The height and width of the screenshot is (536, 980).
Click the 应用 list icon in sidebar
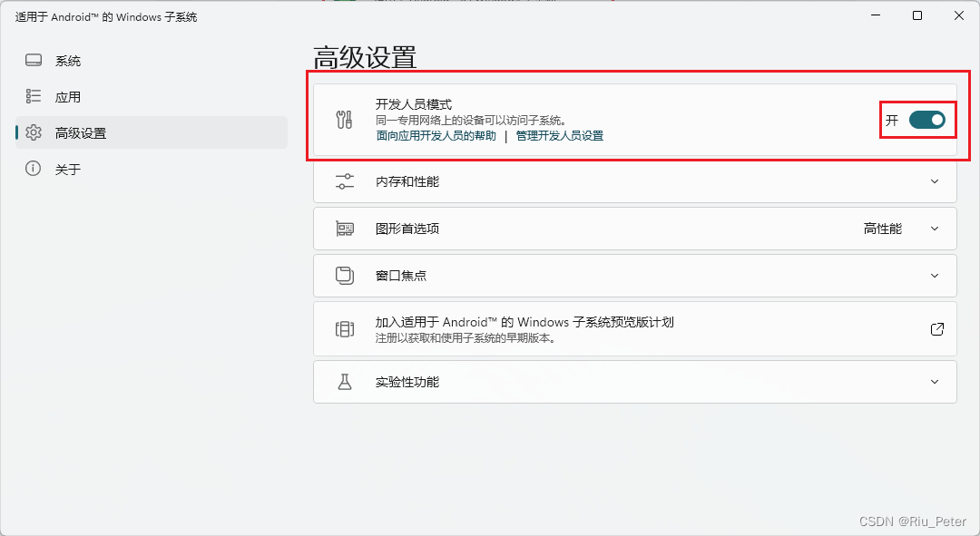pyautogui.click(x=34, y=96)
